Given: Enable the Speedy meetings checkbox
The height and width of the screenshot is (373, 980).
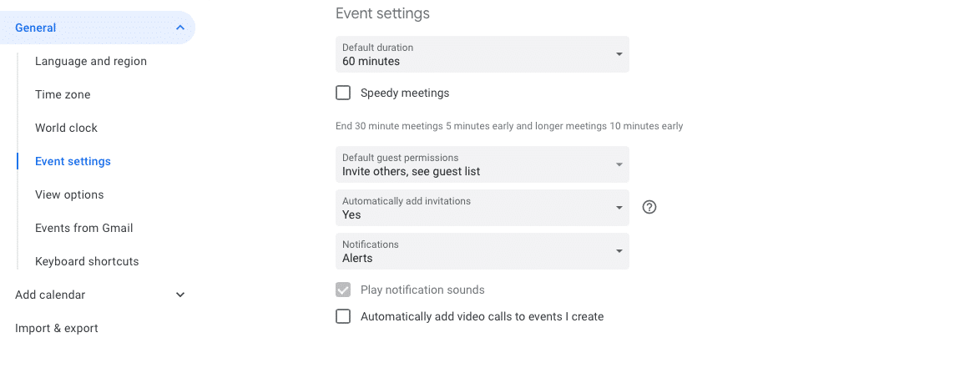Looking at the screenshot, I should (343, 93).
